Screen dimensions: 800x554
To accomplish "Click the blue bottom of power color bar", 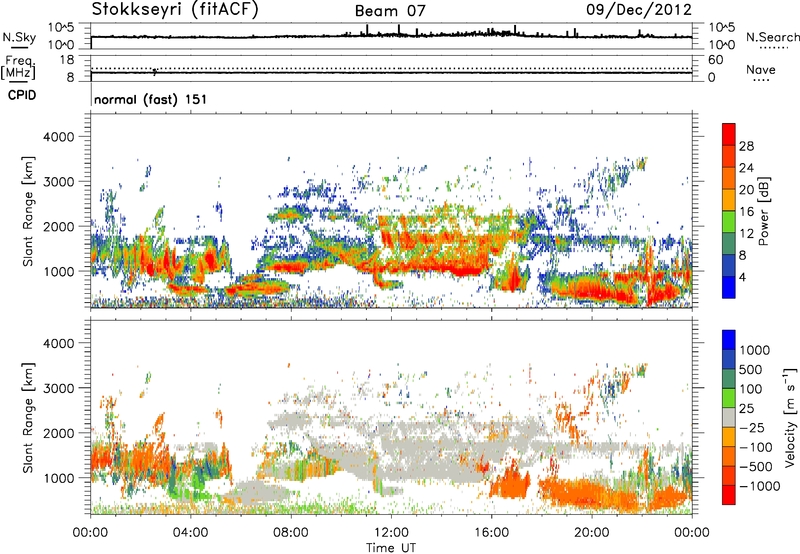I will tap(729, 287).
